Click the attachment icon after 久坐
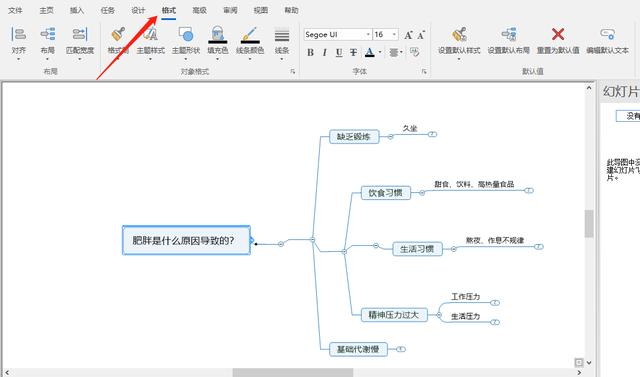This screenshot has height=377, width=640. (x=432, y=134)
